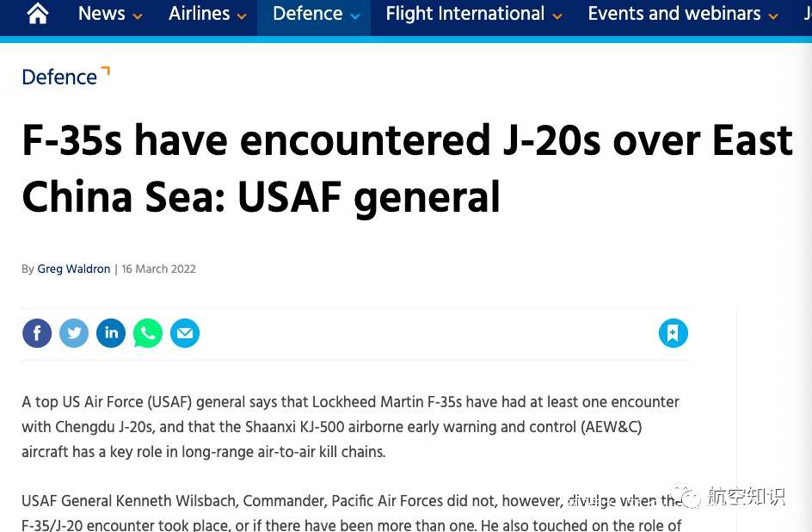Go to the home page icon
The height and width of the screenshot is (532, 812).
(x=38, y=14)
